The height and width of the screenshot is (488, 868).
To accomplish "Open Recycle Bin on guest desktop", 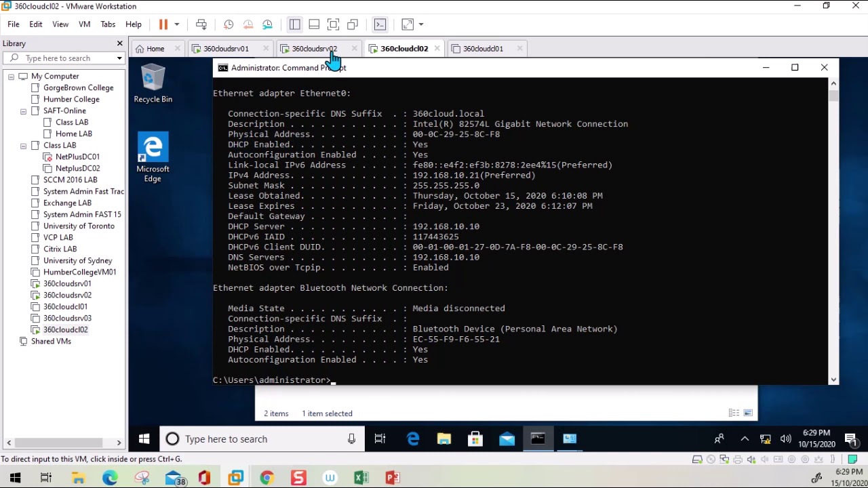I will tap(153, 83).
